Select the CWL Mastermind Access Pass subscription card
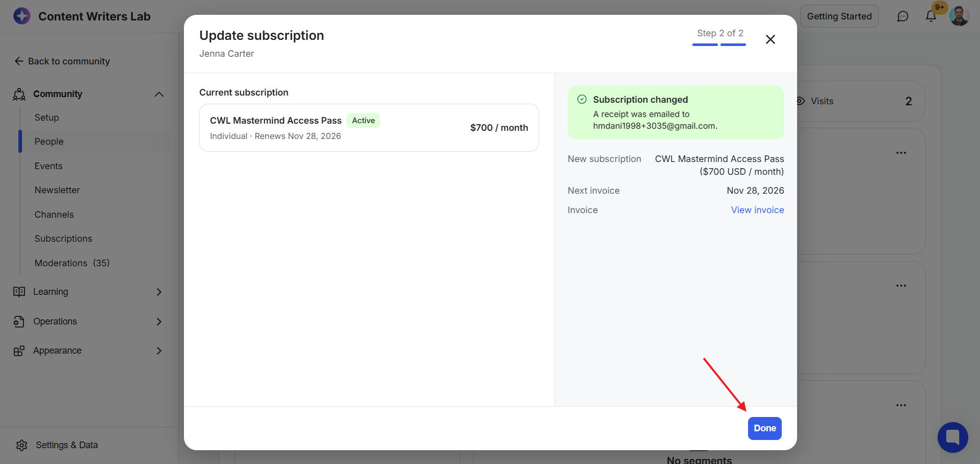Viewport: 980px width, 464px height. click(369, 128)
